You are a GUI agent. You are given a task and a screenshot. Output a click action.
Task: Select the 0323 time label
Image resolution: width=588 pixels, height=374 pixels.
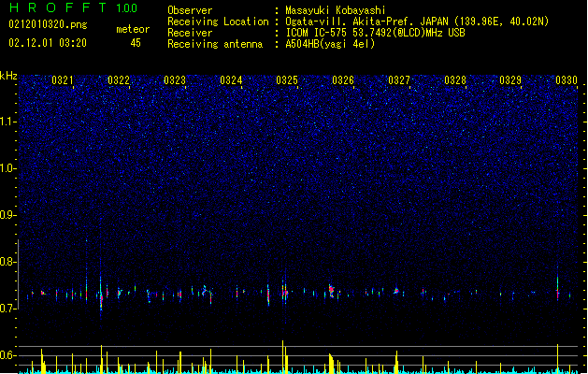coord(175,80)
